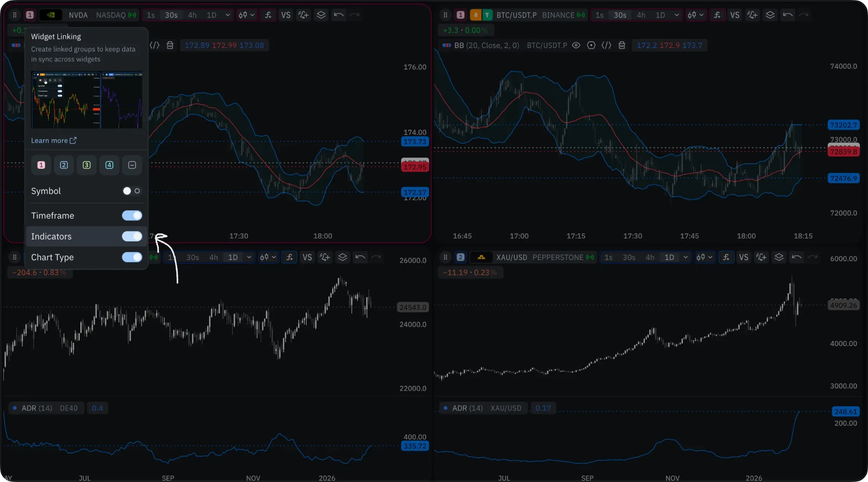Delete BB indicator on BTC/USDT.P chart

[x=622, y=45]
